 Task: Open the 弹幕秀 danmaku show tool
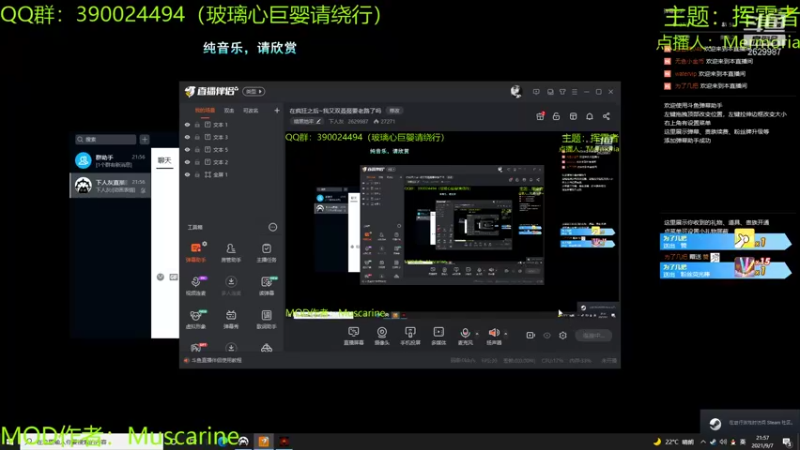point(231,319)
